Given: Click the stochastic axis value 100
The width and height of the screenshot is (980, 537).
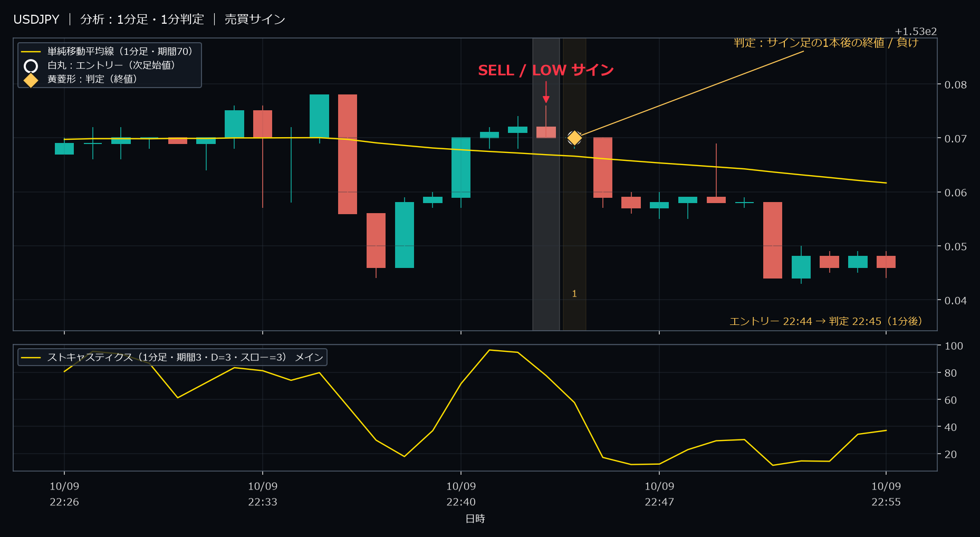Looking at the screenshot, I should (954, 346).
